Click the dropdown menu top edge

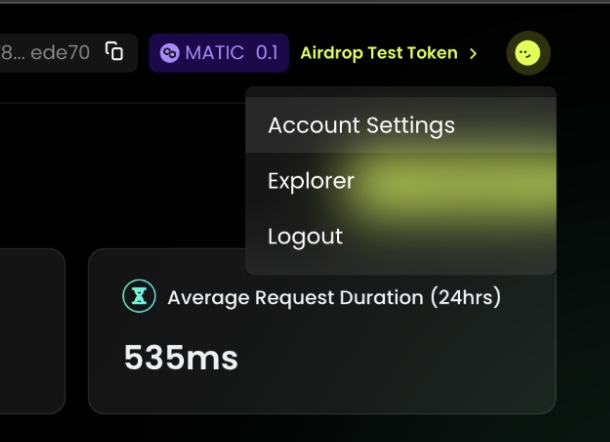point(401,92)
